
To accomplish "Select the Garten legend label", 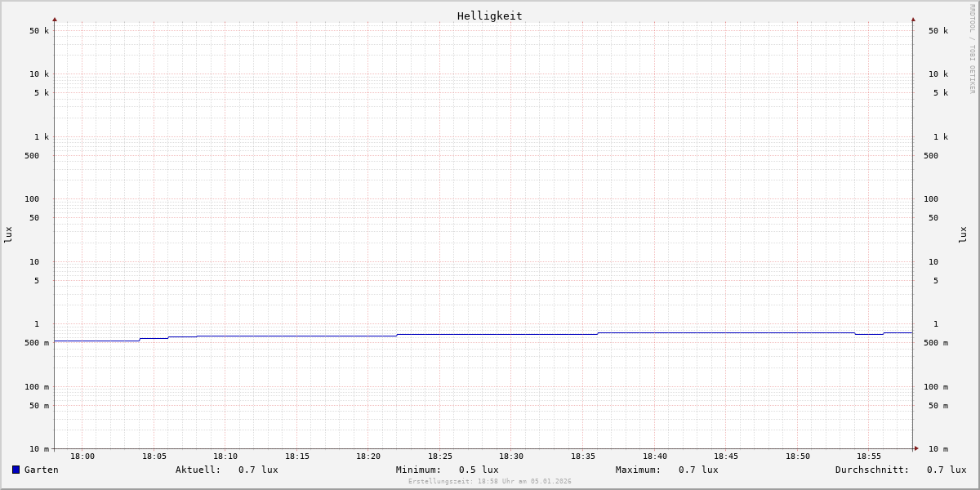I will coord(41,470).
